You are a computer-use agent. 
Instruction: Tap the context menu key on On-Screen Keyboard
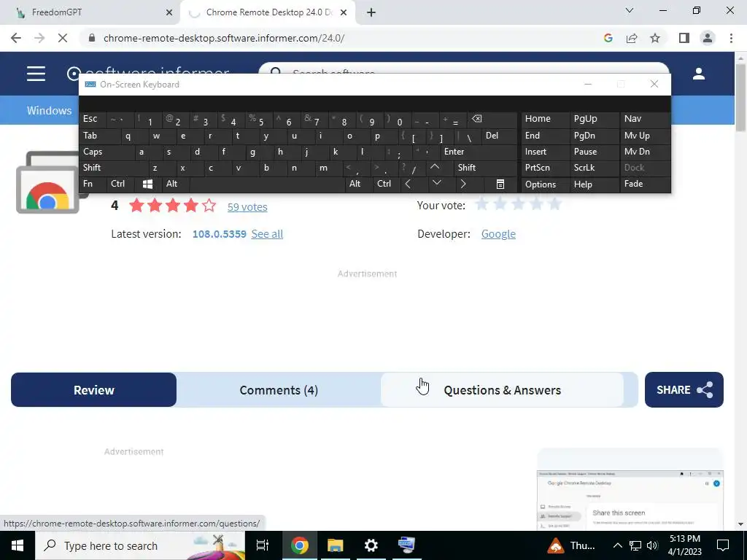click(x=500, y=184)
